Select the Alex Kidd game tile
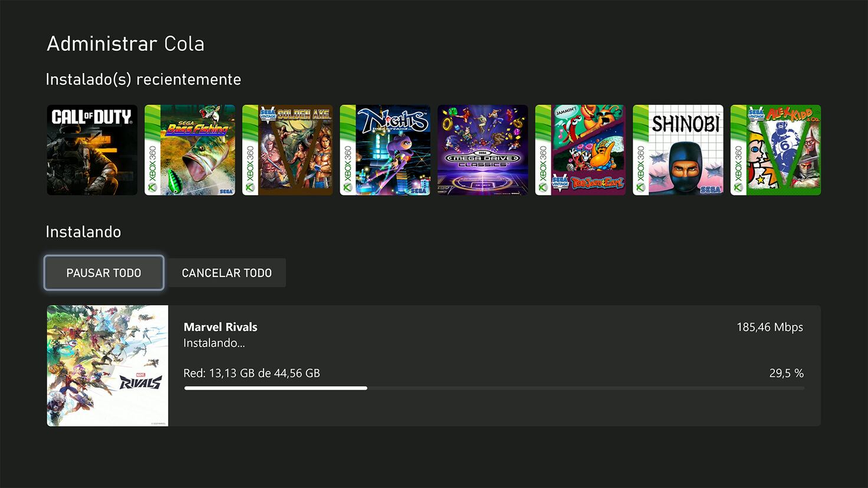The height and width of the screenshot is (488, 868). pos(775,150)
